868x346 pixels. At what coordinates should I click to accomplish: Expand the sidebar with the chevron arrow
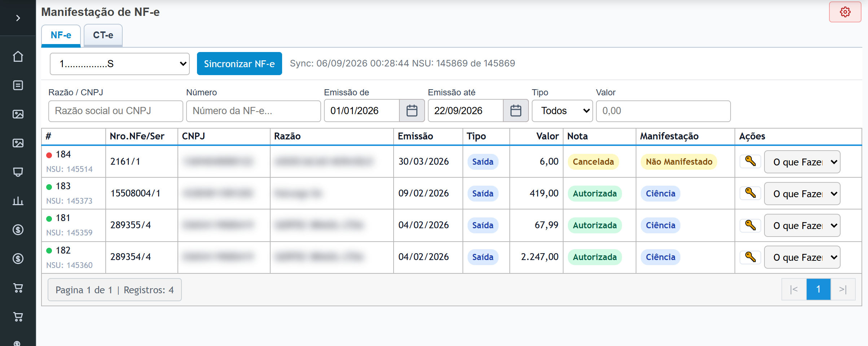(x=18, y=18)
